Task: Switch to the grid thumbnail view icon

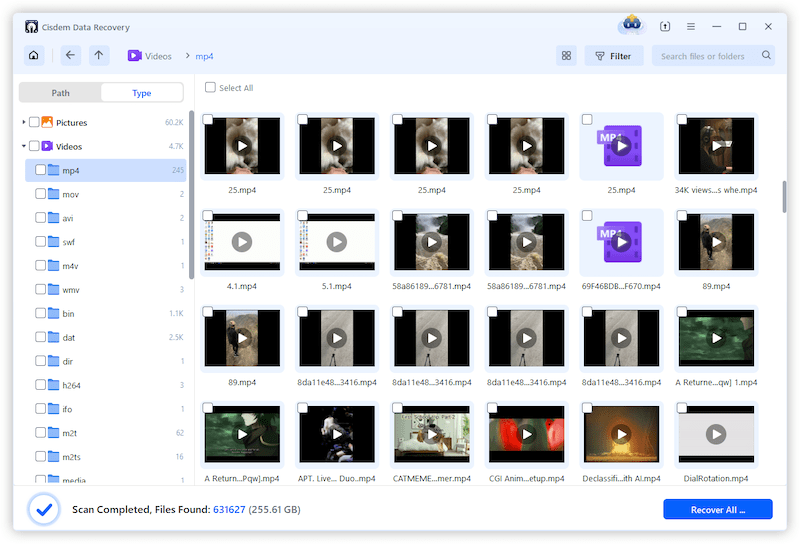Action: 566,56
